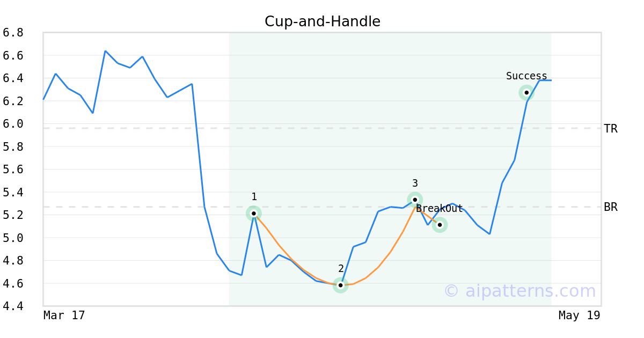Click the 6.8 y-axis value
The image size is (644, 338).
coord(13,33)
